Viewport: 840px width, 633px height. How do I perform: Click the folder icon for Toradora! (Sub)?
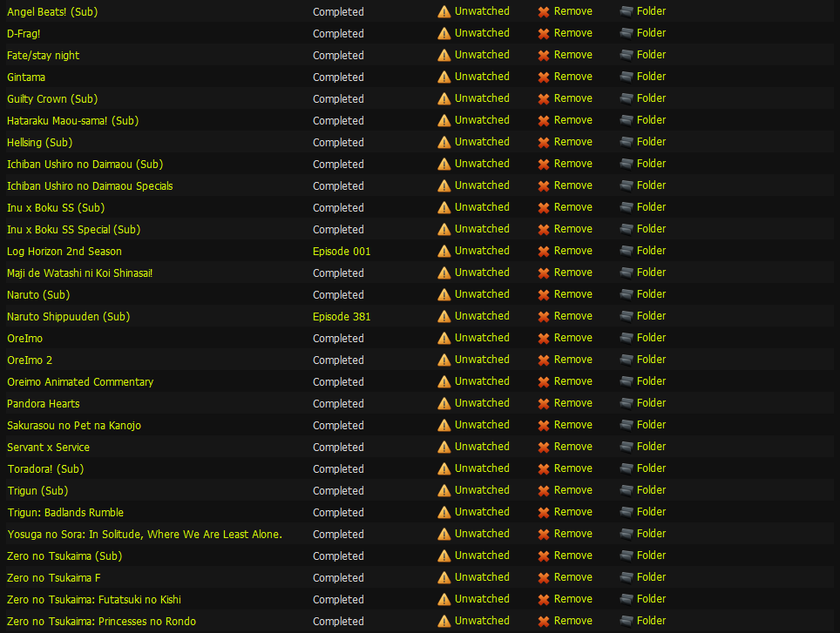coord(627,468)
